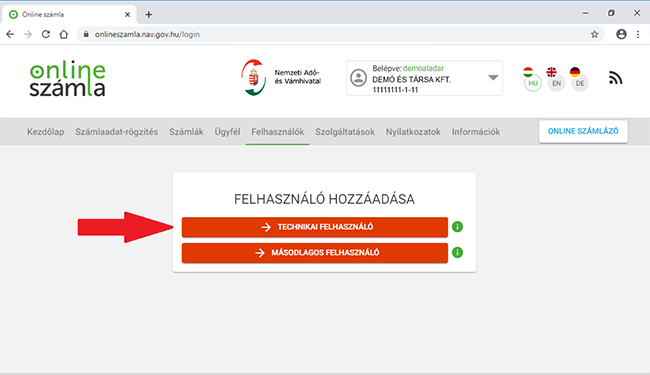Image resolution: width=650 pixels, height=375 pixels.
Task: Click DEMÓ ÉS TÁRSA KFT. text
Action: pos(411,79)
